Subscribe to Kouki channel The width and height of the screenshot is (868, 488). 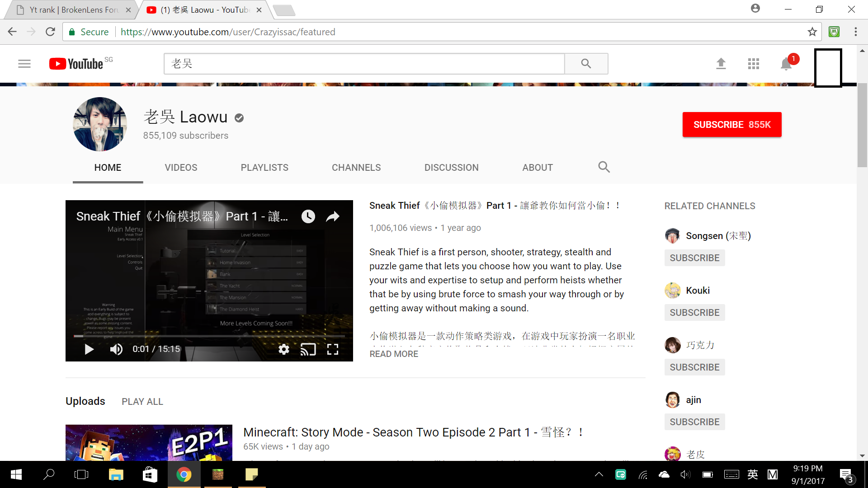coord(694,313)
